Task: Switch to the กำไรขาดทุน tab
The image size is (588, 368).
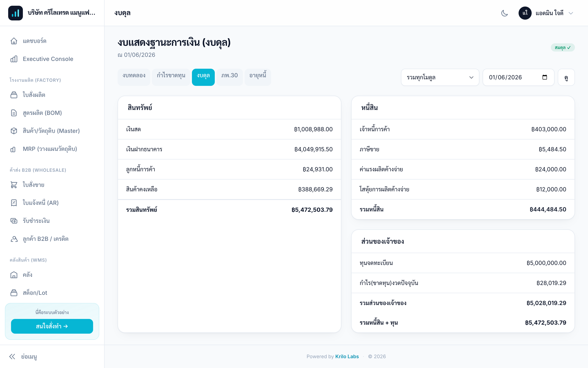Action: click(171, 77)
